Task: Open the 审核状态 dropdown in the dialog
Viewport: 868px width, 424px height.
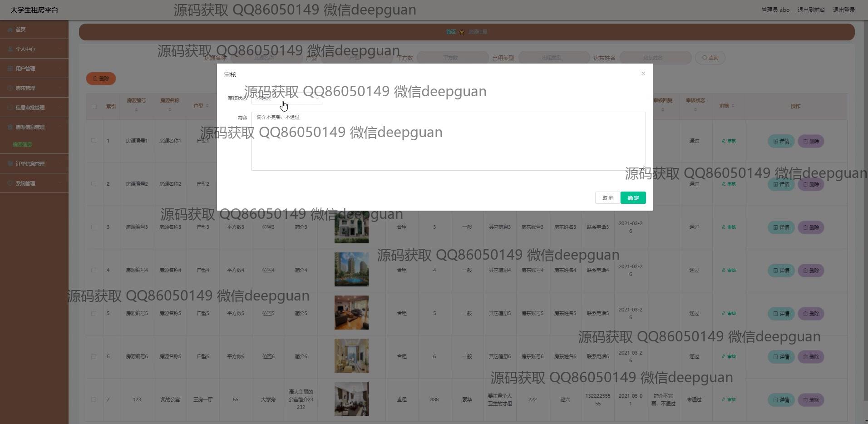Action: [287, 98]
